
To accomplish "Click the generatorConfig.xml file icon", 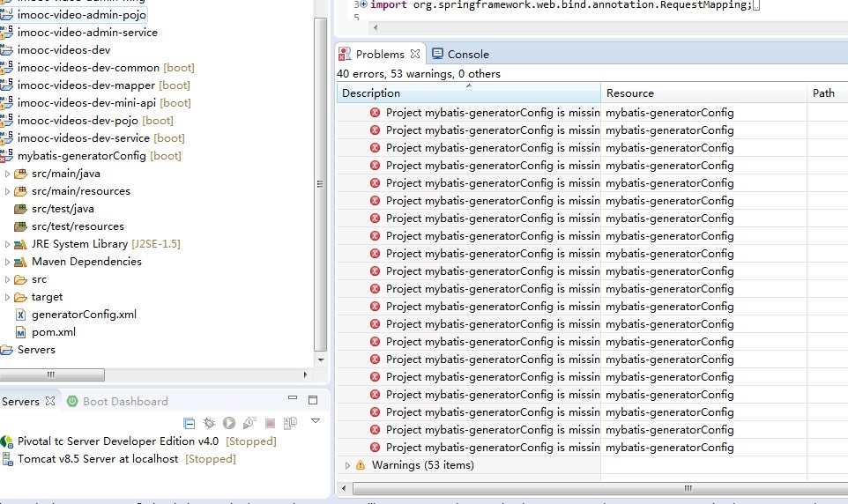I will point(20,315).
